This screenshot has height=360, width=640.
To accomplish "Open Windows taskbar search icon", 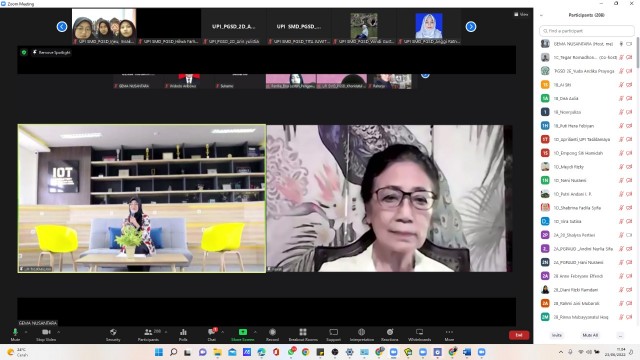I will click(173, 352).
